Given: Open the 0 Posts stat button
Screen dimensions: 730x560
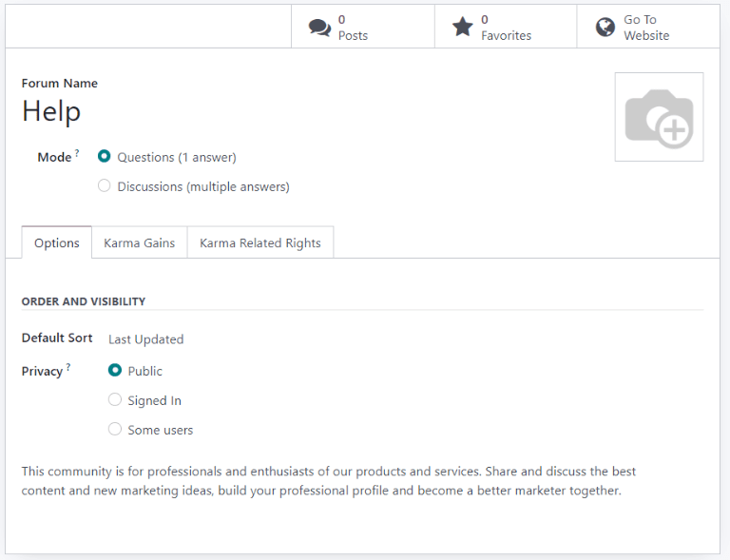Looking at the screenshot, I should pyautogui.click(x=363, y=27).
